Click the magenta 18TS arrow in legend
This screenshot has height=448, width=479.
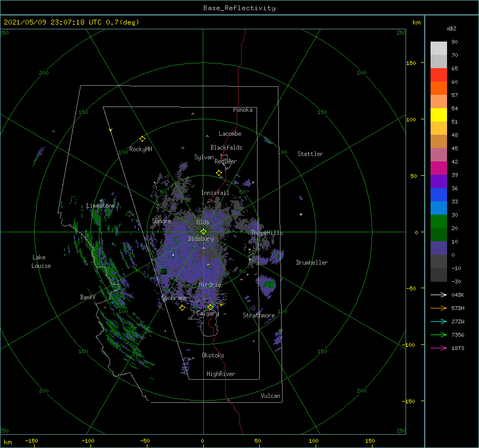coord(439,348)
